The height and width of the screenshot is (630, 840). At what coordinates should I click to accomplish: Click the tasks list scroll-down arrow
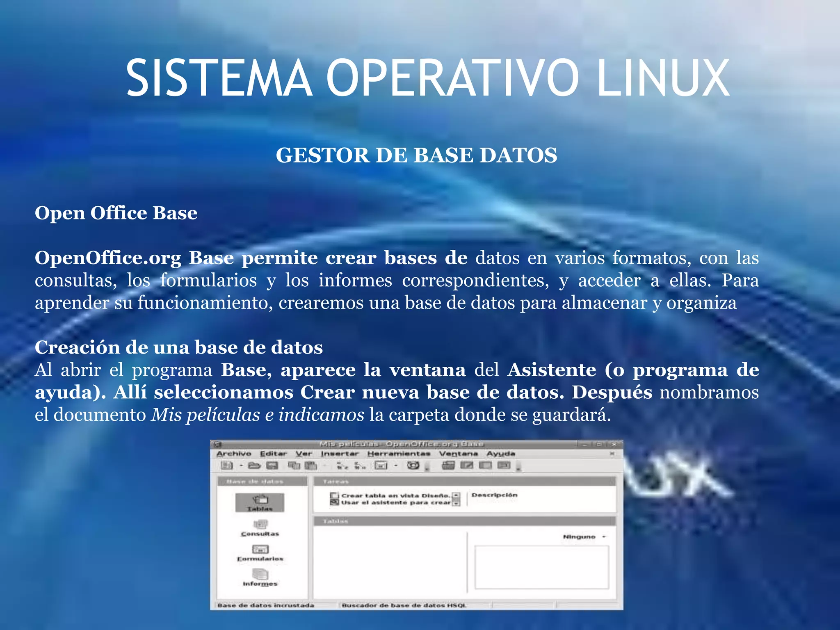pos(456,503)
